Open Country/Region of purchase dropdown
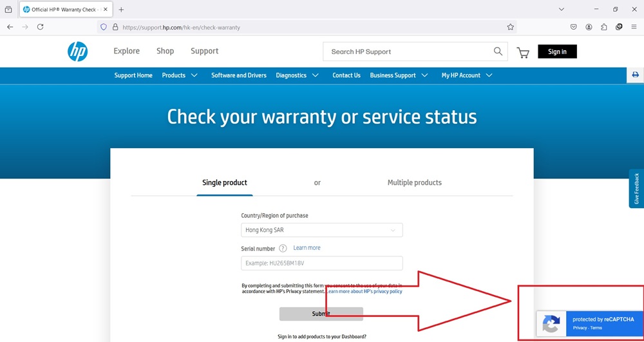The image size is (644, 342). tap(321, 231)
